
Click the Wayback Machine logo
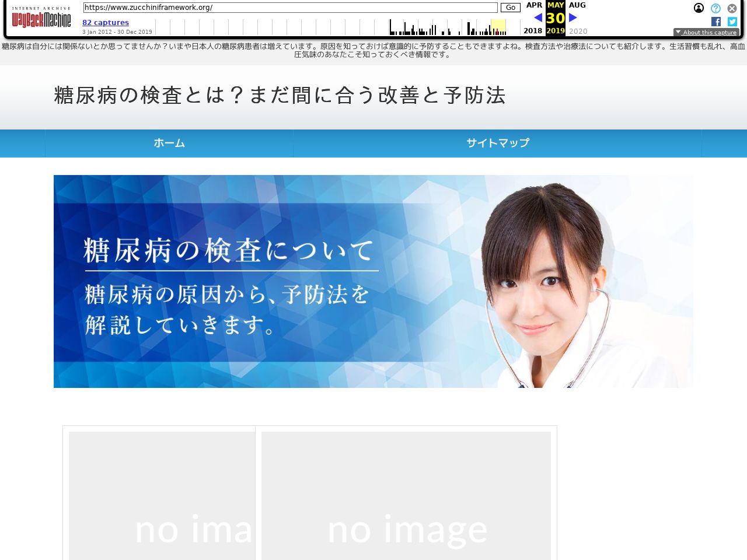[41, 19]
